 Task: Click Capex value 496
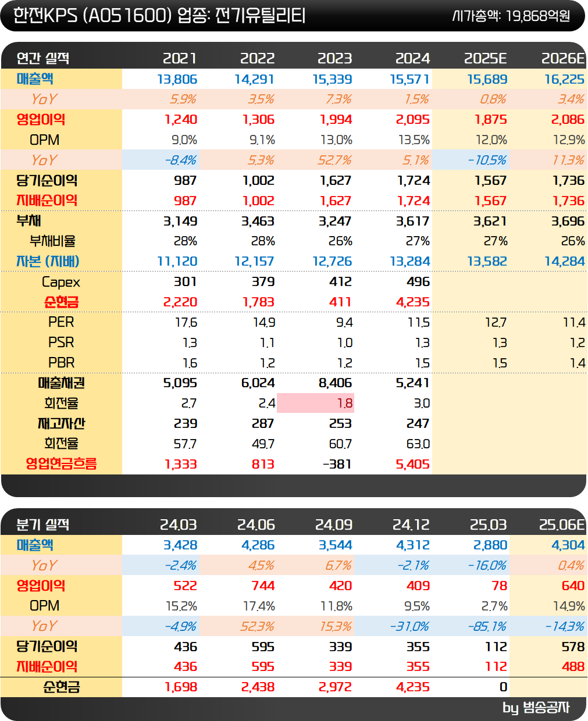click(418, 281)
